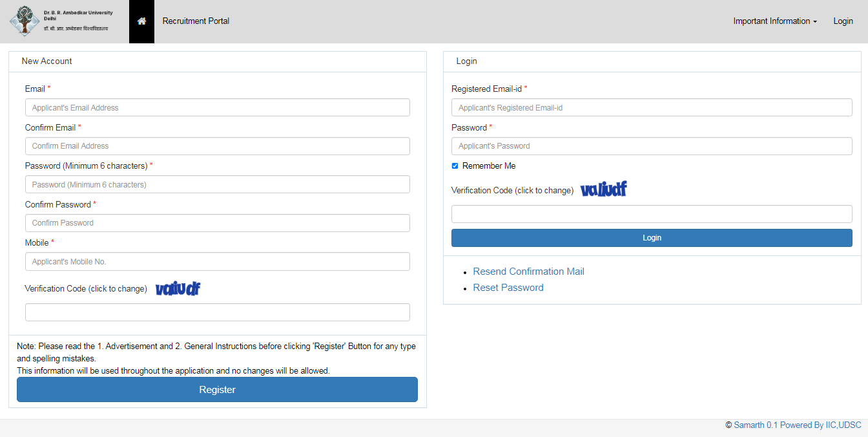Click the home icon in the navbar

coord(141,21)
